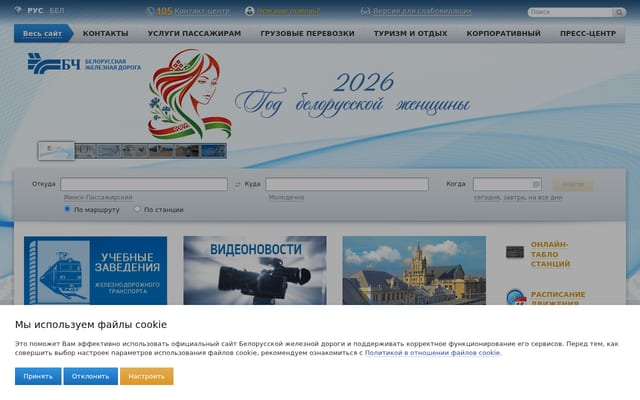Screen dimensions: 640x400
Task: Focus the Откуда departure field
Action: (144, 184)
